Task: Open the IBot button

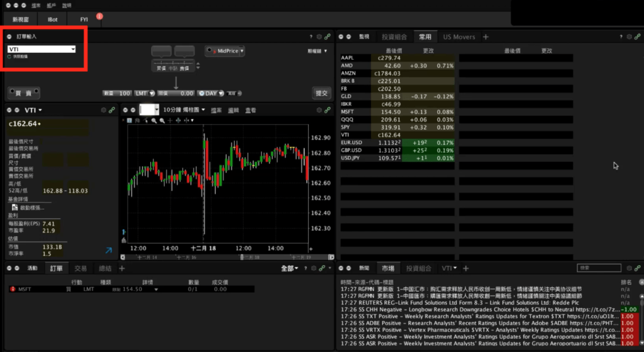Action: click(x=53, y=20)
